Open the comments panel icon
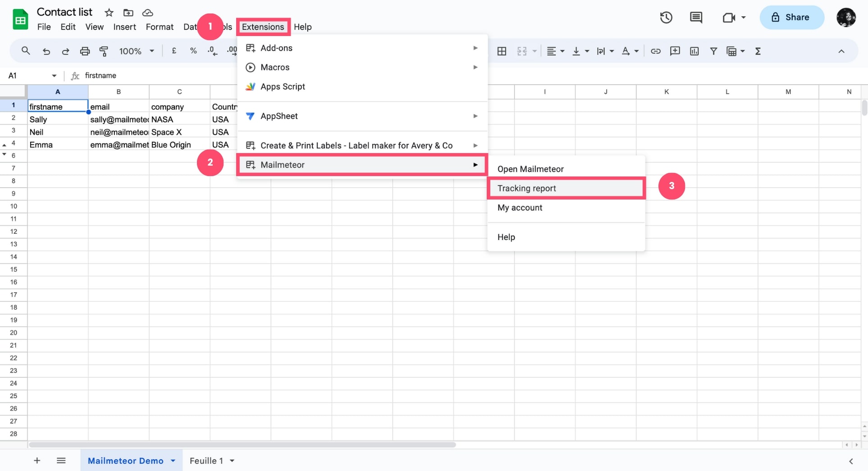The image size is (868, 471). tap(696, 18)
